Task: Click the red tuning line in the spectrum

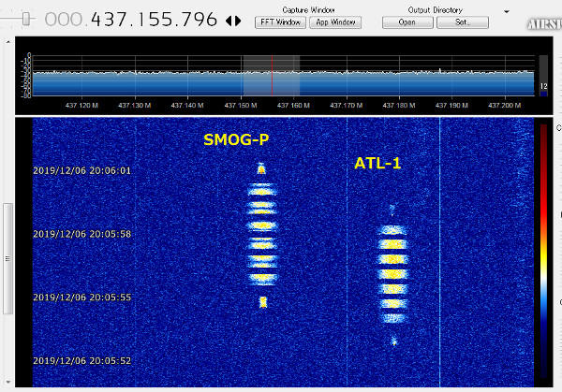Action: pos(272,75)
